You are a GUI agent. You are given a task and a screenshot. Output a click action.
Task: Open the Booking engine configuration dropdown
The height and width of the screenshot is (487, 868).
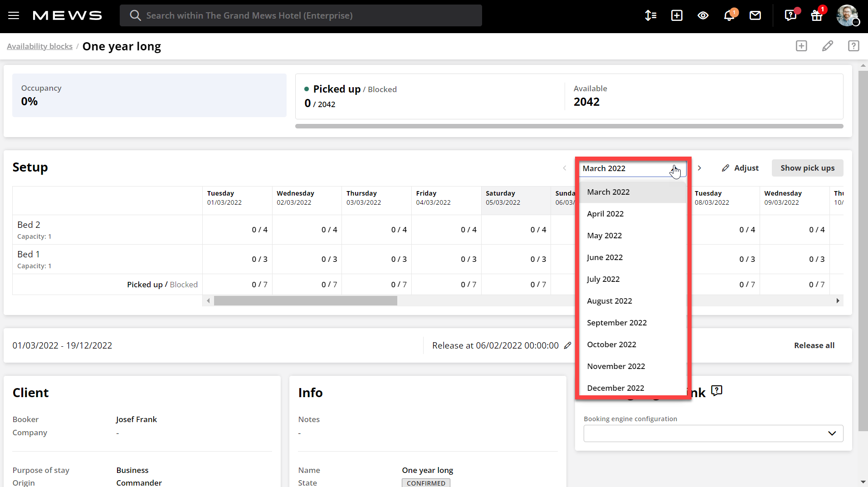coord(713,433)
